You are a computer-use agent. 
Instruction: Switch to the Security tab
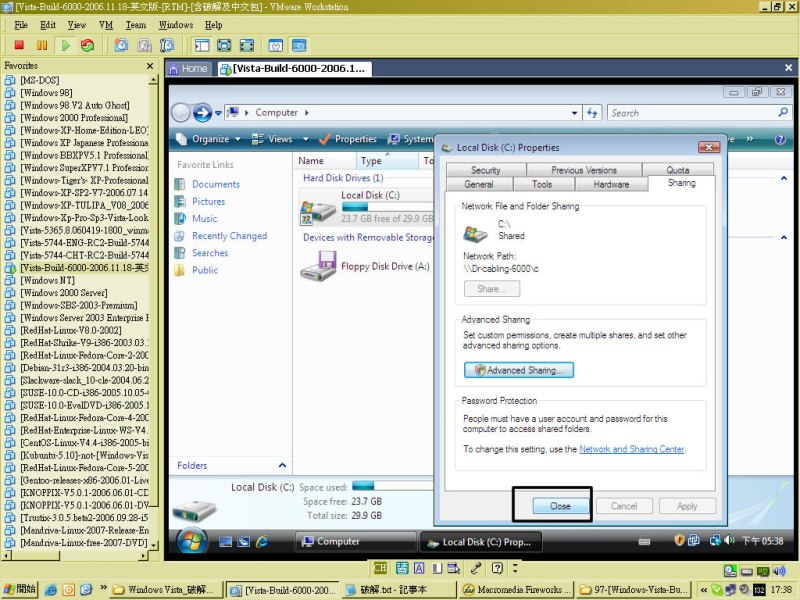click(486, 170)
